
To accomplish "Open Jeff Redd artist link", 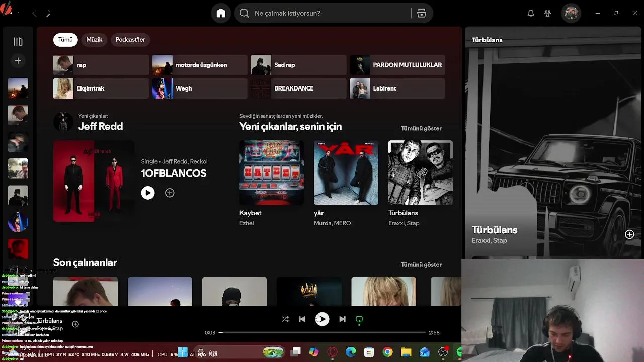I will click(101, 126).
